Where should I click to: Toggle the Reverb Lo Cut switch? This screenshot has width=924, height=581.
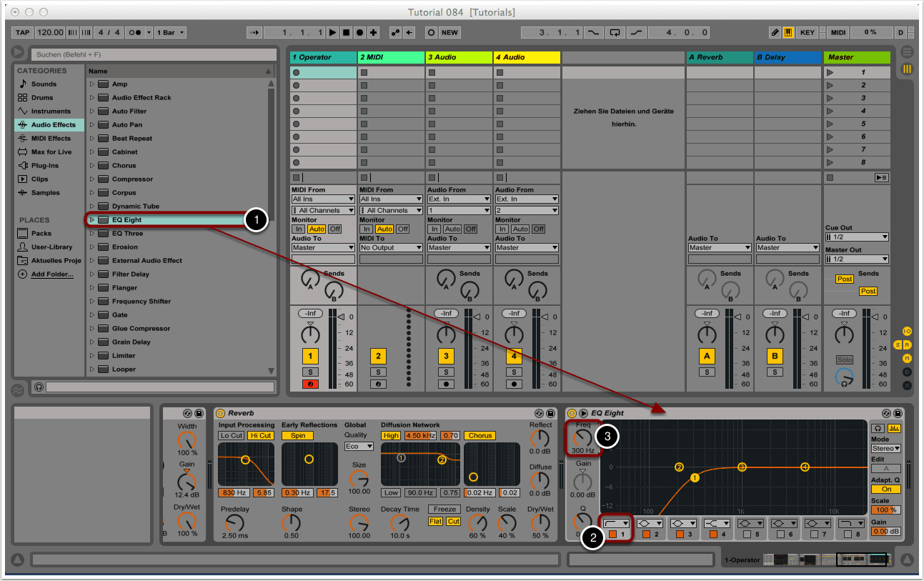coord(231,435)
